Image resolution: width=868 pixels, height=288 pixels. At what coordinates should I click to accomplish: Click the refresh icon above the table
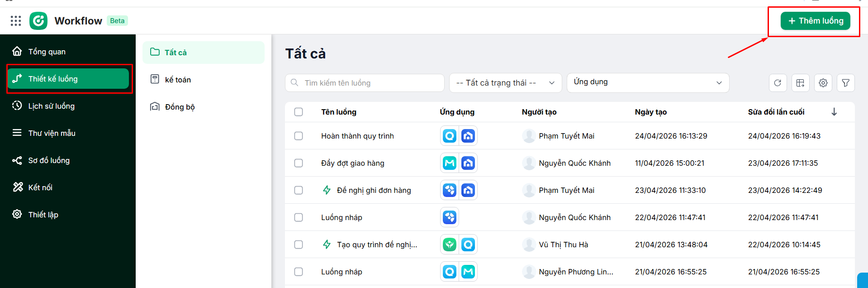click(778, 83)
